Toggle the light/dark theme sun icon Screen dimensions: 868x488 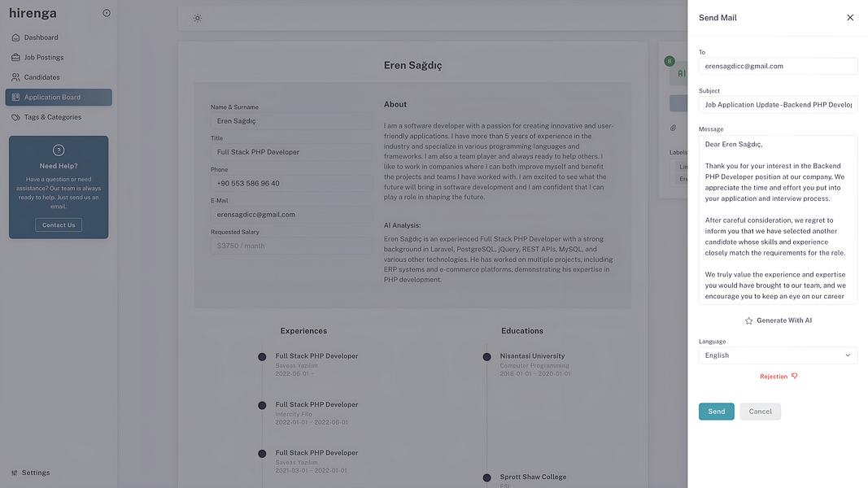[198, 18]
